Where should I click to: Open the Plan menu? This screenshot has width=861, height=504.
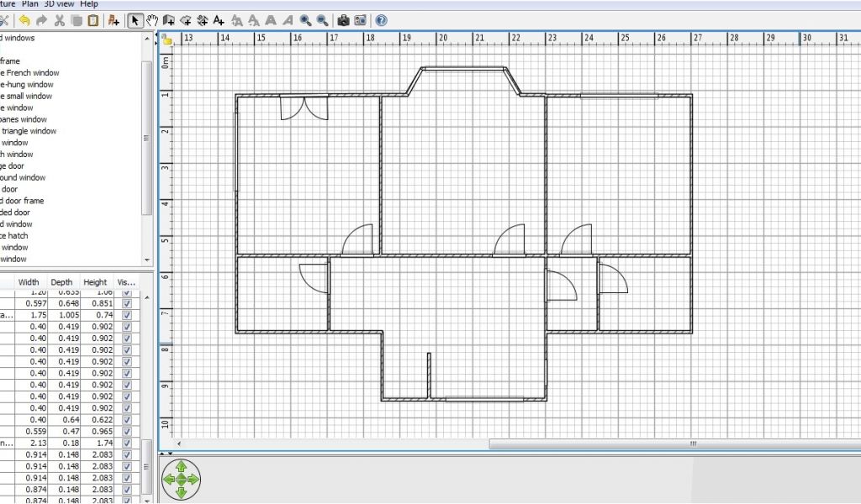pos(30,4)
